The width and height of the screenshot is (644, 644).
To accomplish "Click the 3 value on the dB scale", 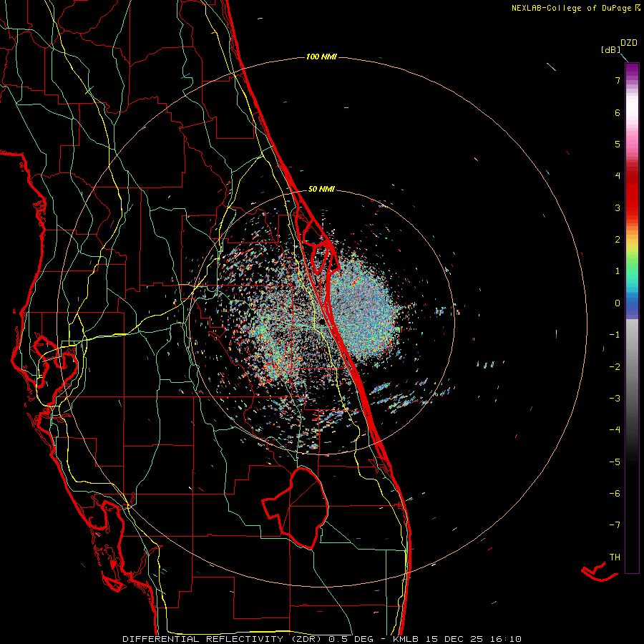I will [x=618, y=208].
